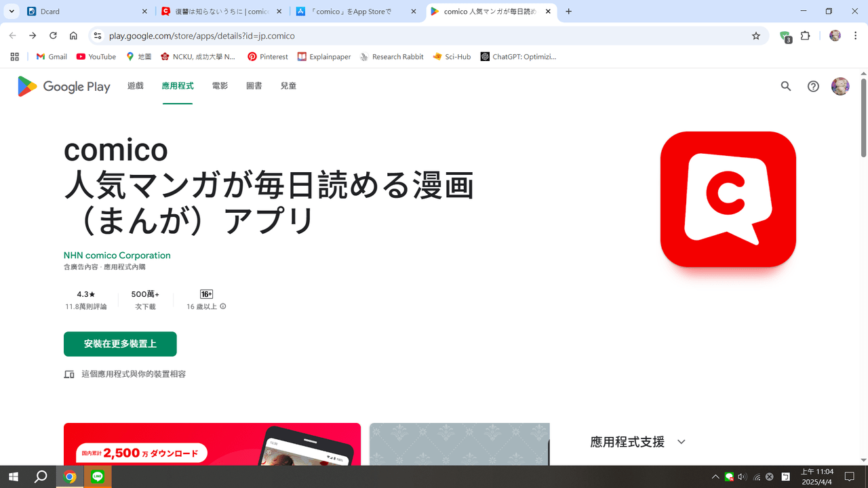Bookmark this page with the star icon

[755, 36]
